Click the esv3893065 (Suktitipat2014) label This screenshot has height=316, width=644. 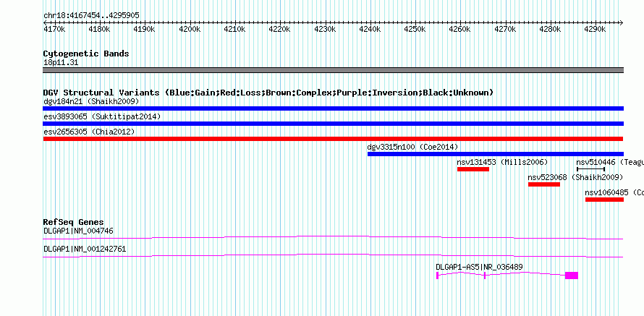[102, 116]
